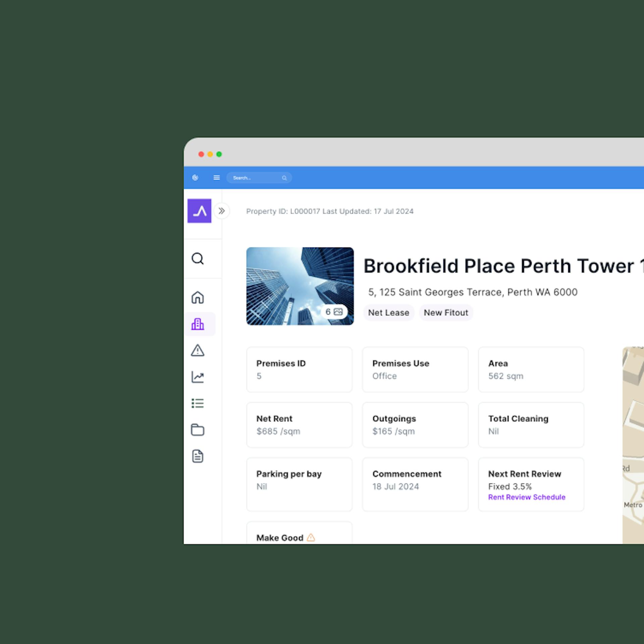The width and height of the screenshot is (644, 644).
Task: Select the buildings/properties sidebar icon
Action: [x=198, y=324]
